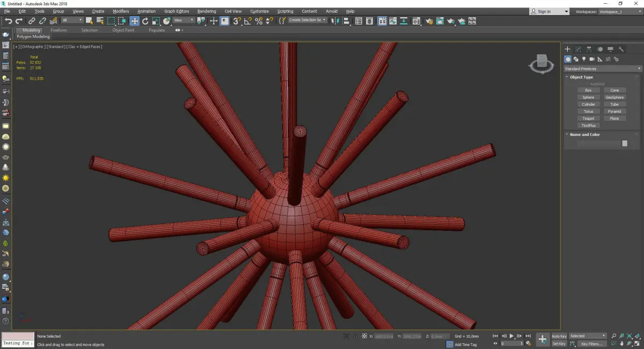Open the Select by Name dialog icon

pyautogui.click(x=100, y=21)
